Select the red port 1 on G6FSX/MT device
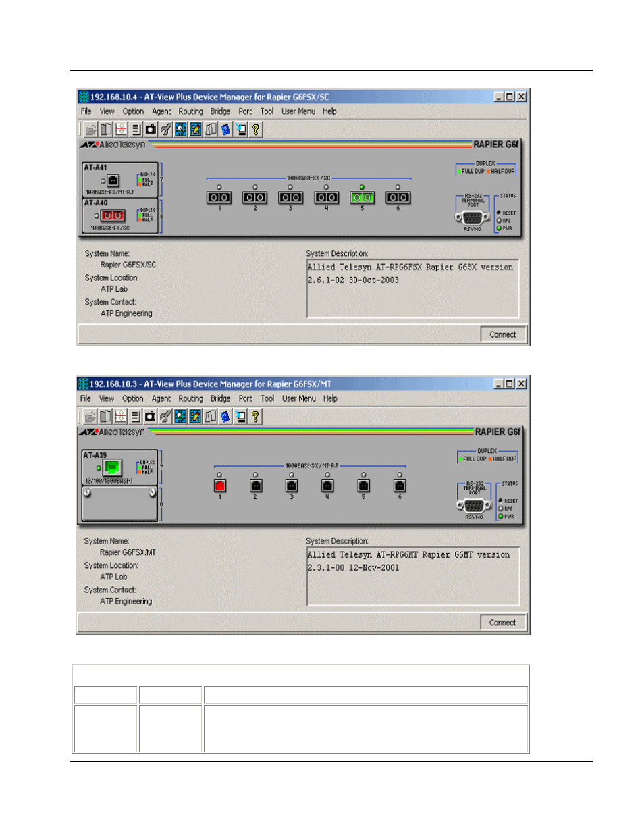644x834 pixels. pyautogui.click(x=219, y=486)
